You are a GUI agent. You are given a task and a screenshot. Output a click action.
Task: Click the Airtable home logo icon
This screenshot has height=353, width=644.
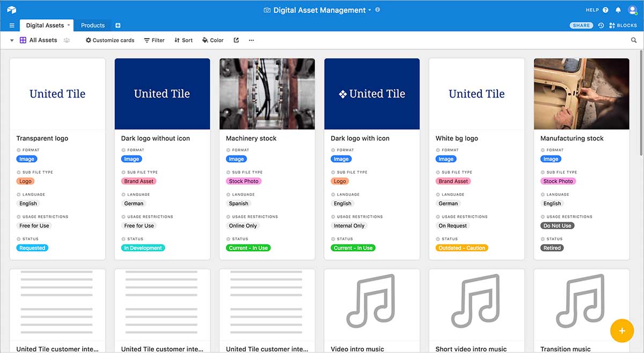point(12,10)
